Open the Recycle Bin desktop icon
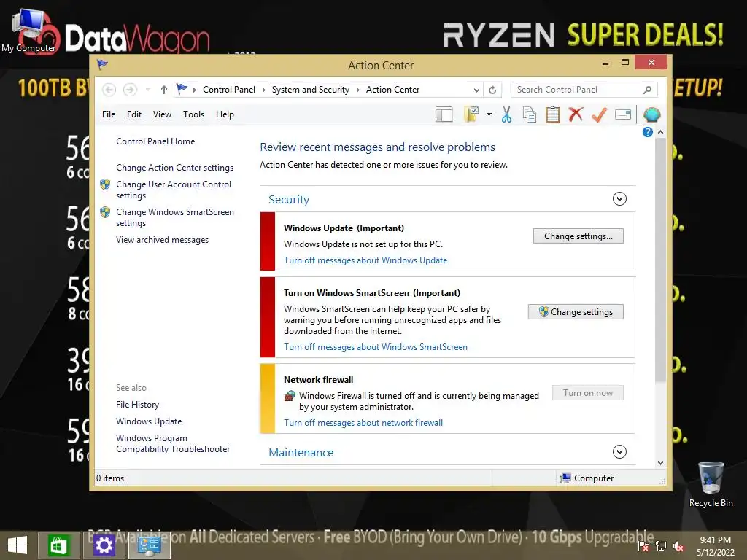This screenshot has width=747, height=560. tap(711, 485)
